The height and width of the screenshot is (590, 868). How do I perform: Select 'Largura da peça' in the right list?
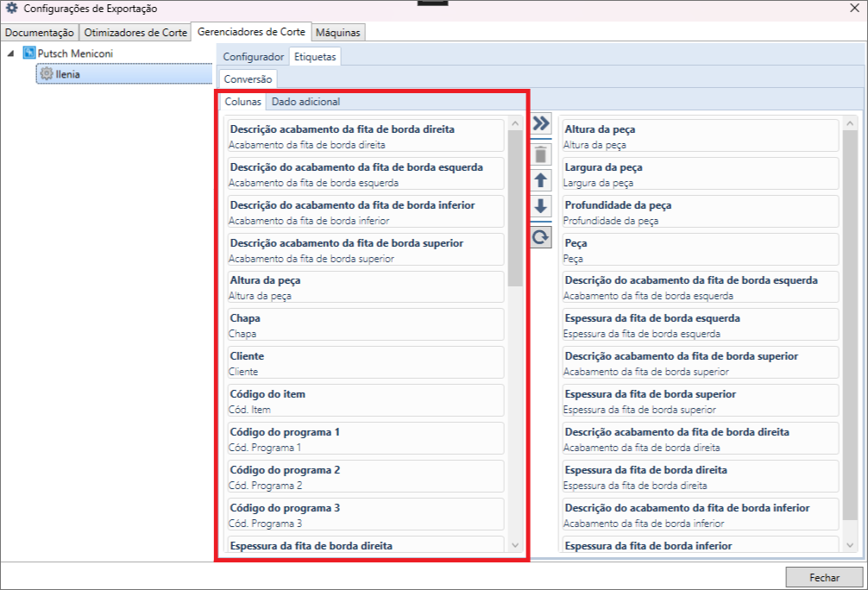tap(701, 173)
